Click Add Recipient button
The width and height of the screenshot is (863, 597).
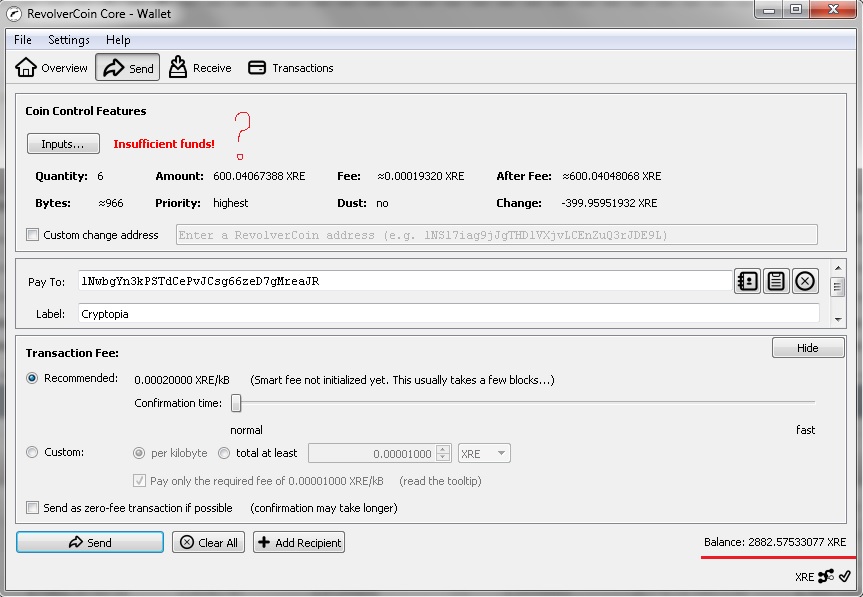click(299, 542)
